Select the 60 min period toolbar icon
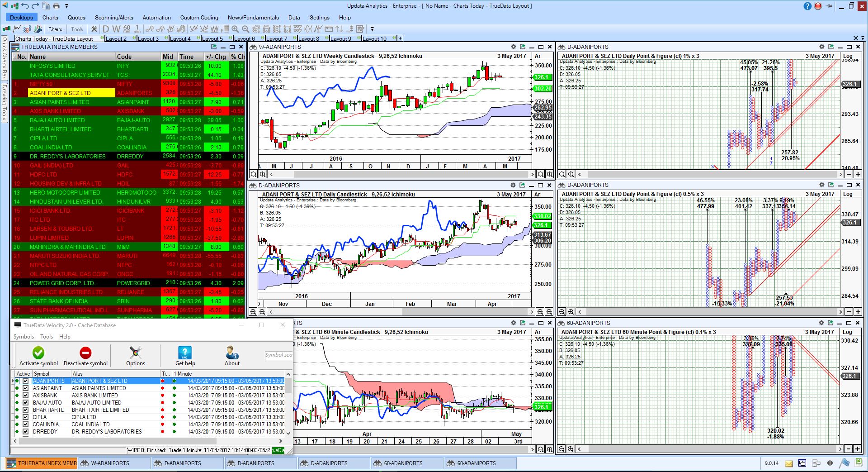 tap(127, 29)
